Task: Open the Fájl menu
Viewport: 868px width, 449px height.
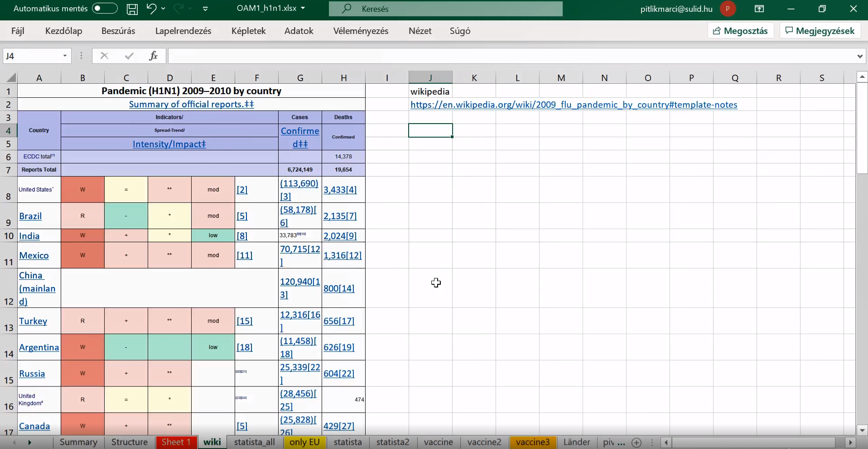Action: pos(18,31)
